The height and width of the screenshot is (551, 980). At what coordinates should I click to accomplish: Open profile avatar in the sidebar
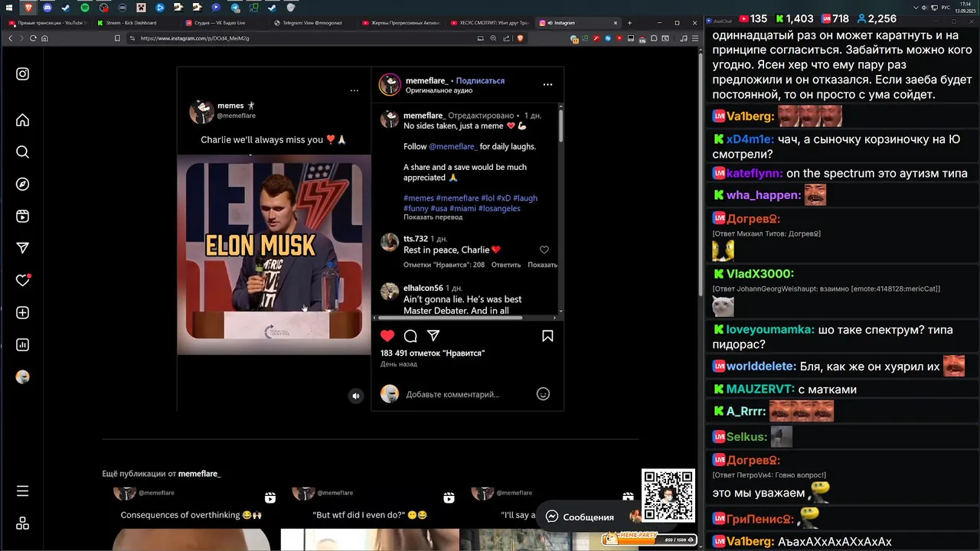[x=23, y=377]
